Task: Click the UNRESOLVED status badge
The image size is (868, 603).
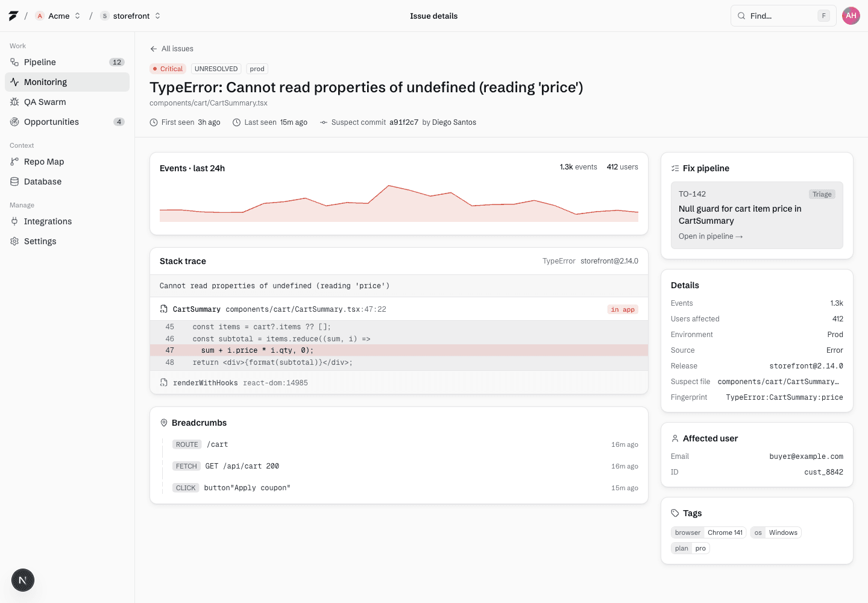Action: tap(216, 69)
